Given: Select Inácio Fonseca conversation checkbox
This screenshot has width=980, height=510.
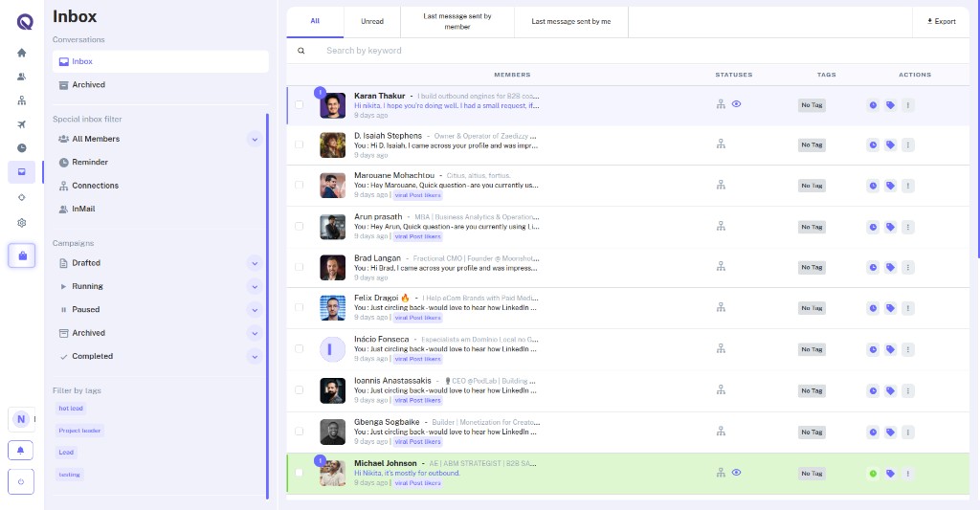Looking at the screenshot, I should (x=300, y=348).
